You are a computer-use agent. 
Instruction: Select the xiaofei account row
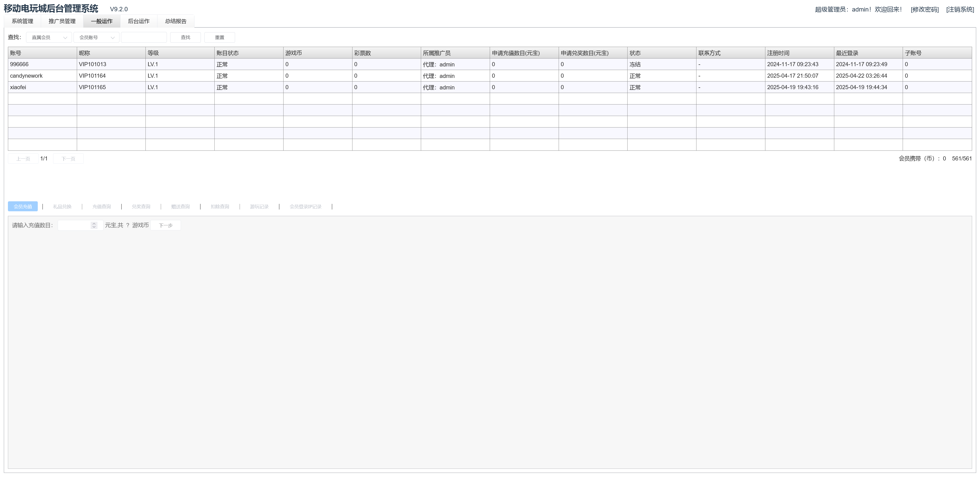(18, 87)
